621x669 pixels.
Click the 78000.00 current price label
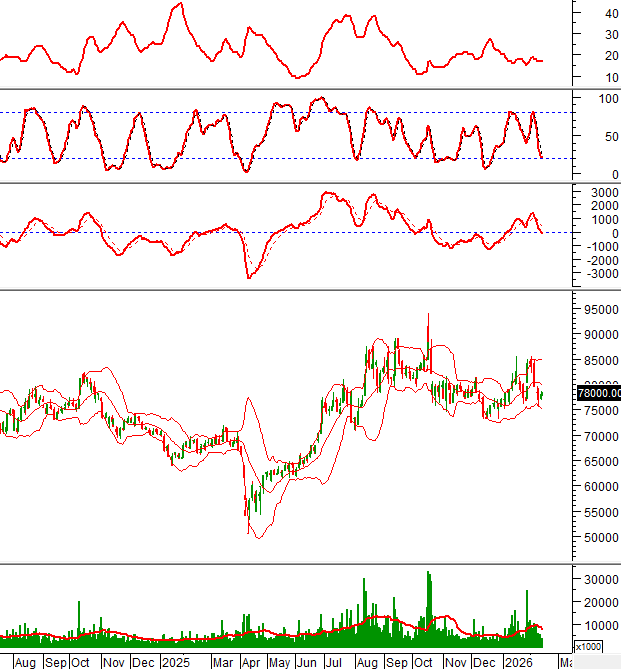(x=597, y=393)
